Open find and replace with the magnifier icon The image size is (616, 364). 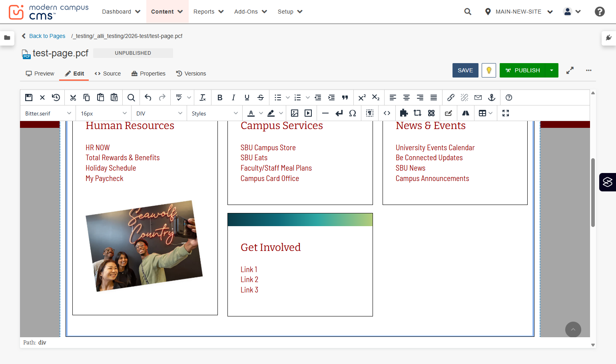click(131, 97)
